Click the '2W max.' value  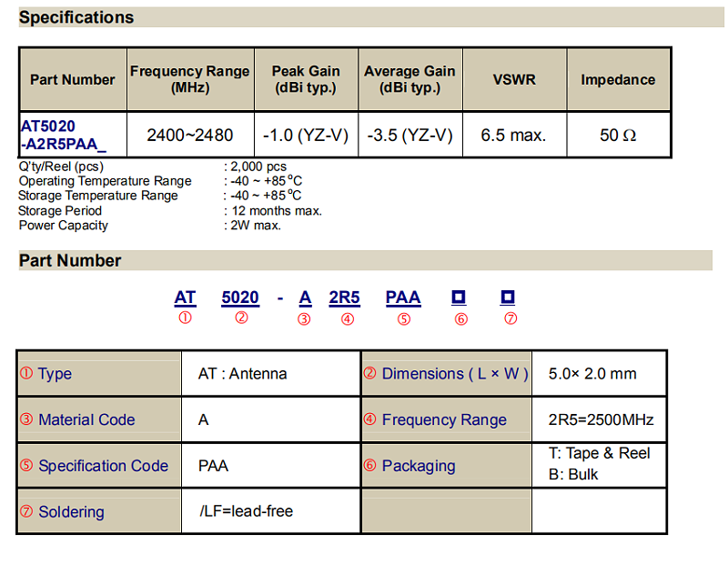pyautogui.click(x=256, y=225)
